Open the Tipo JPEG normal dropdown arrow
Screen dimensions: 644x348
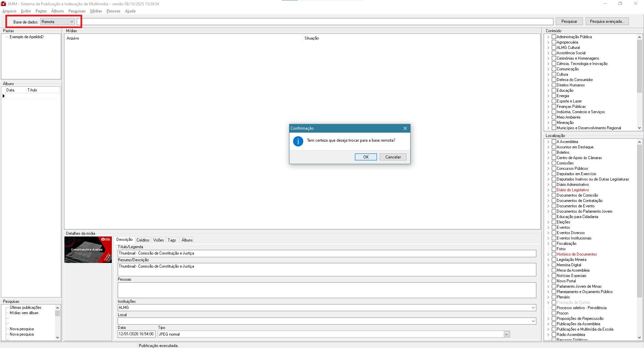point(506,334)
